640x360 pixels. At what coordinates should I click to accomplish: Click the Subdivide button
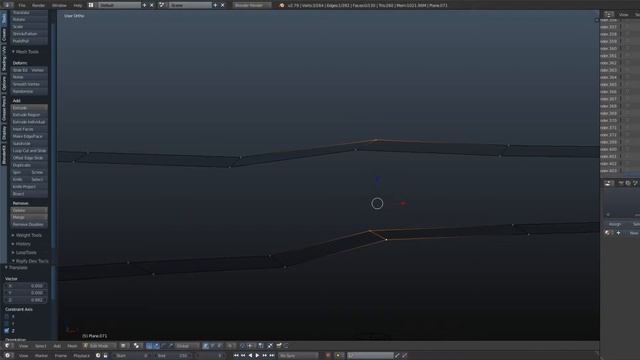29,143
